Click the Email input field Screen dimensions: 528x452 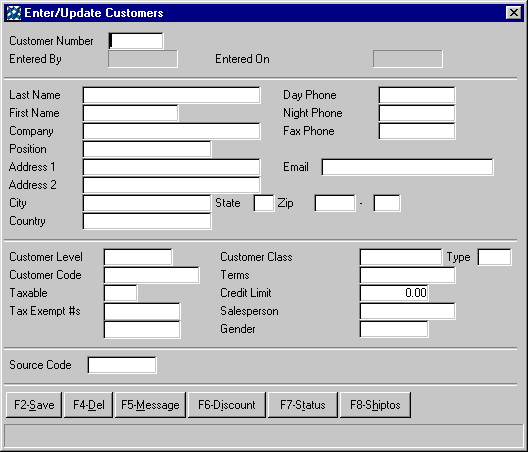coord(407,167)
